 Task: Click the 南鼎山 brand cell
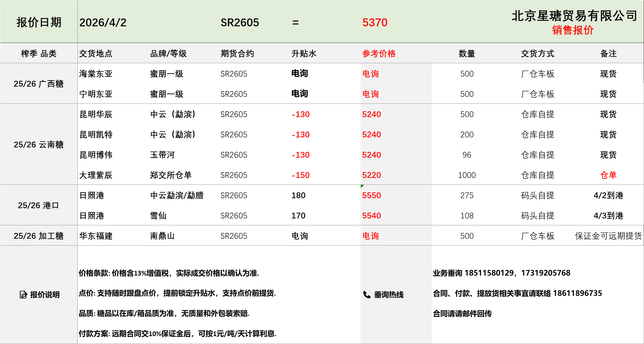[162, 236]
